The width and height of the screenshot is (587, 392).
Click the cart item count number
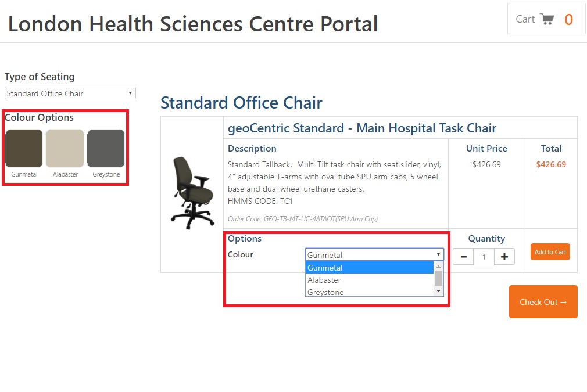[568, 19]
